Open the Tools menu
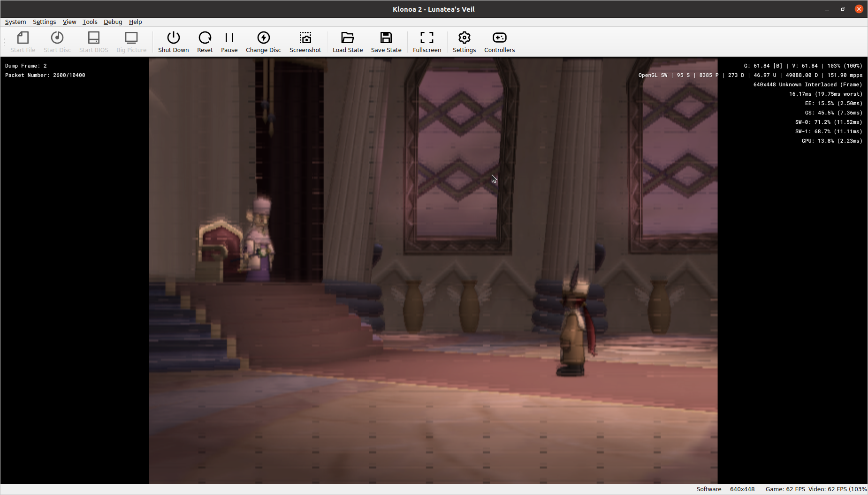 point(90,22)
